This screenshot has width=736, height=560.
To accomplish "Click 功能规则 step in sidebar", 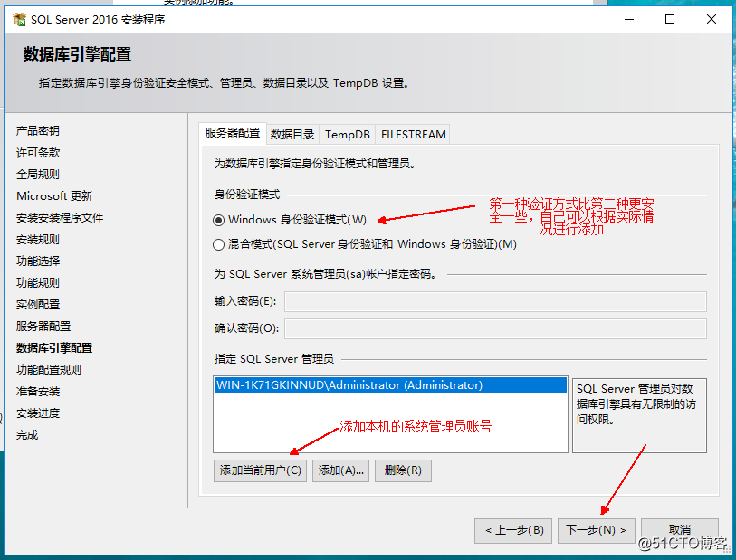I will [37, 283].
